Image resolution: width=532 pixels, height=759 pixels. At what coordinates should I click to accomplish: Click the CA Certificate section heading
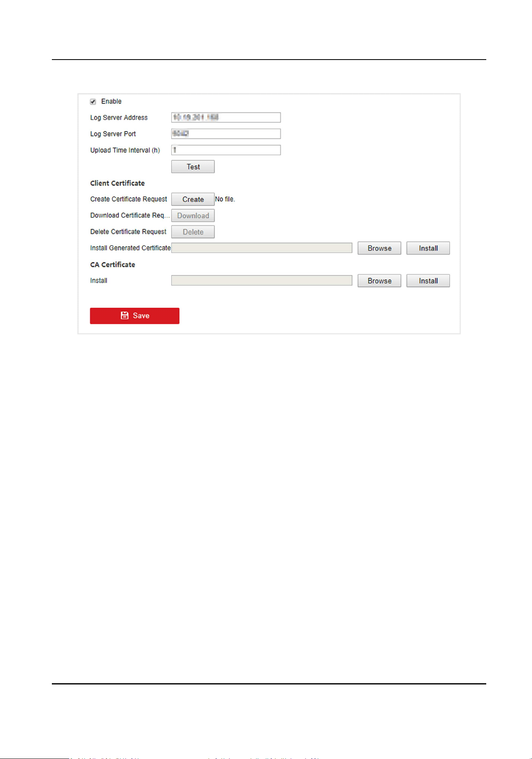coord(113,265)
